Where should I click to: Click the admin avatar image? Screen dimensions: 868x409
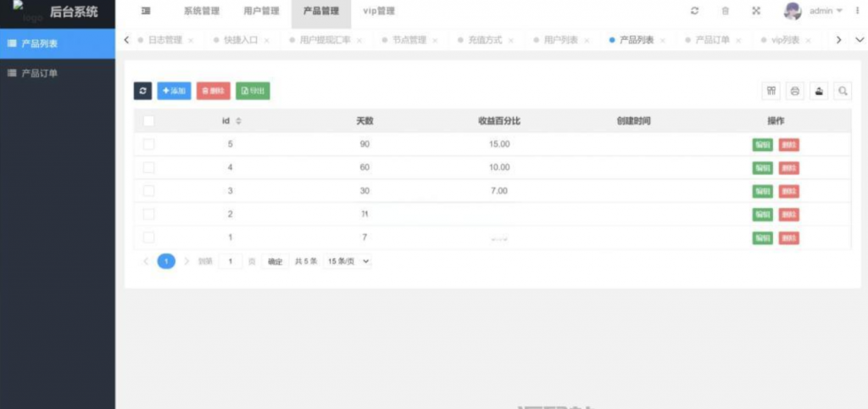click(793, 11)
